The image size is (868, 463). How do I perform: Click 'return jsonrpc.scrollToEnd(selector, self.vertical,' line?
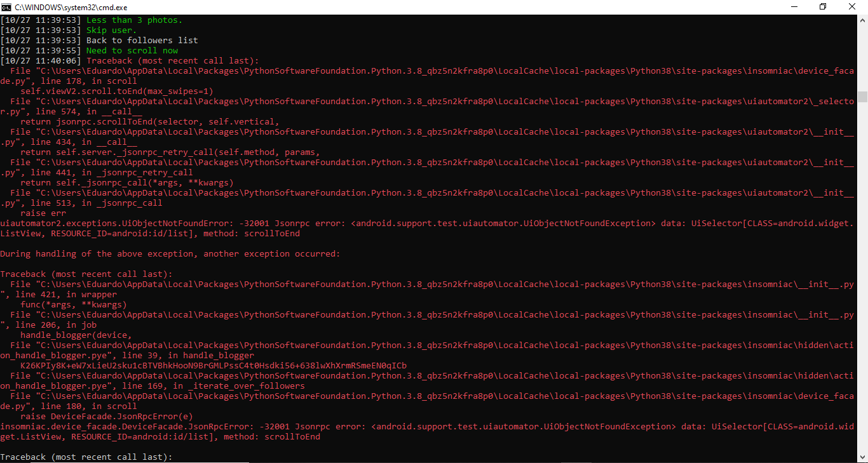click(150, 122)
